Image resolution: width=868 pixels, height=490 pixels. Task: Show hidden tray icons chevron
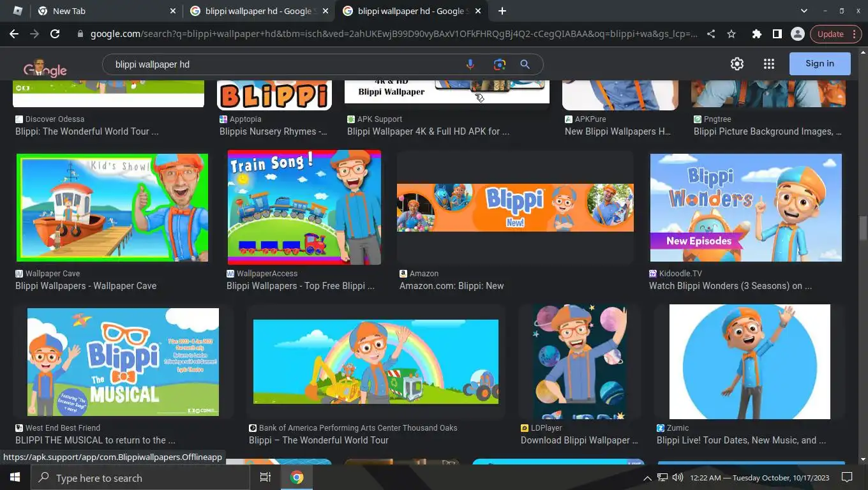point(647,477)
